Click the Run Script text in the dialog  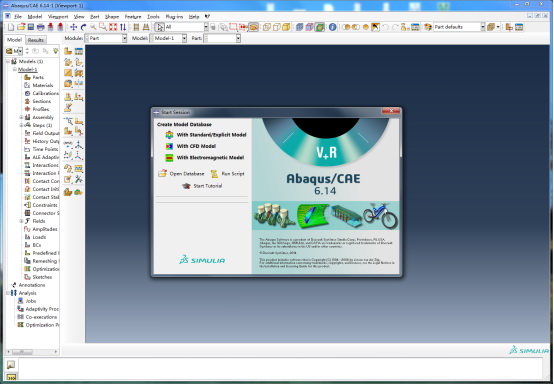coord(233,174)
